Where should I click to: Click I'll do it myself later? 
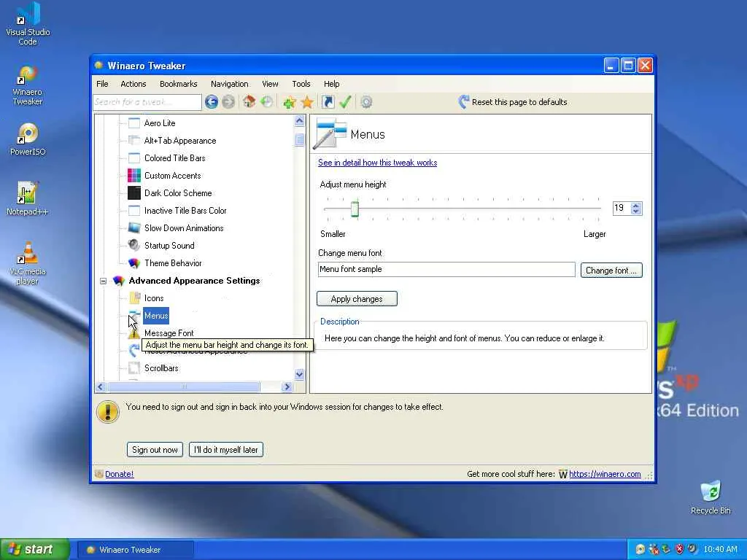[226, 449]
